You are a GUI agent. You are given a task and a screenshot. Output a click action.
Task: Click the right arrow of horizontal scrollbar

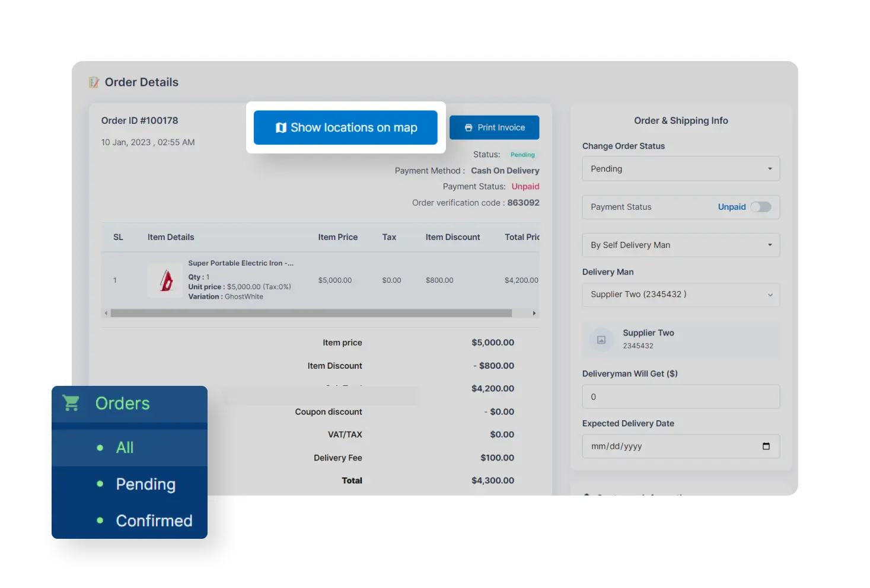click(534, 313)
